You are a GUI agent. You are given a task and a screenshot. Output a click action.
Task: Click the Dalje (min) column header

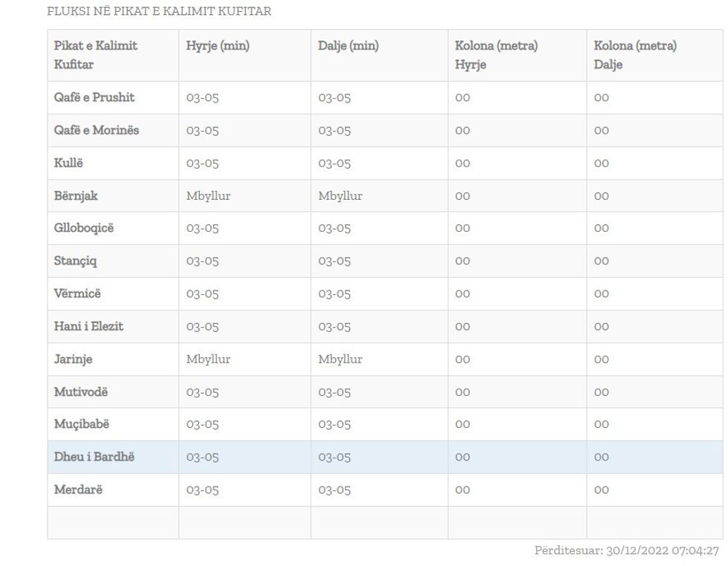click(x=348, y=46)
